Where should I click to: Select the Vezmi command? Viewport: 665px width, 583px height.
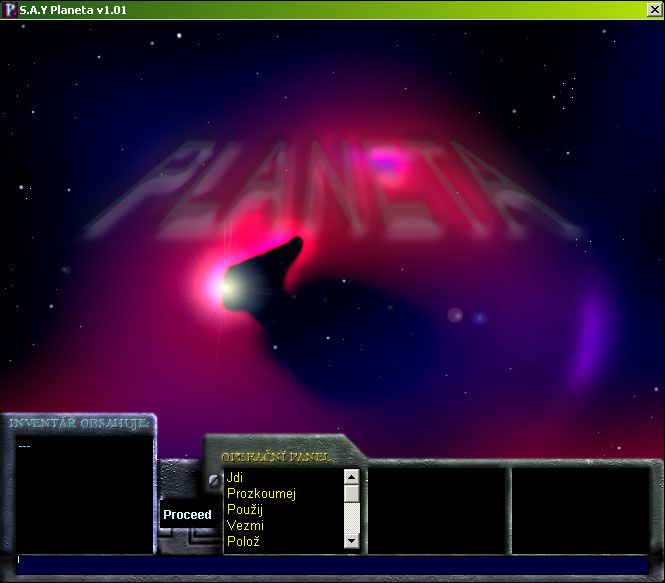245,525
